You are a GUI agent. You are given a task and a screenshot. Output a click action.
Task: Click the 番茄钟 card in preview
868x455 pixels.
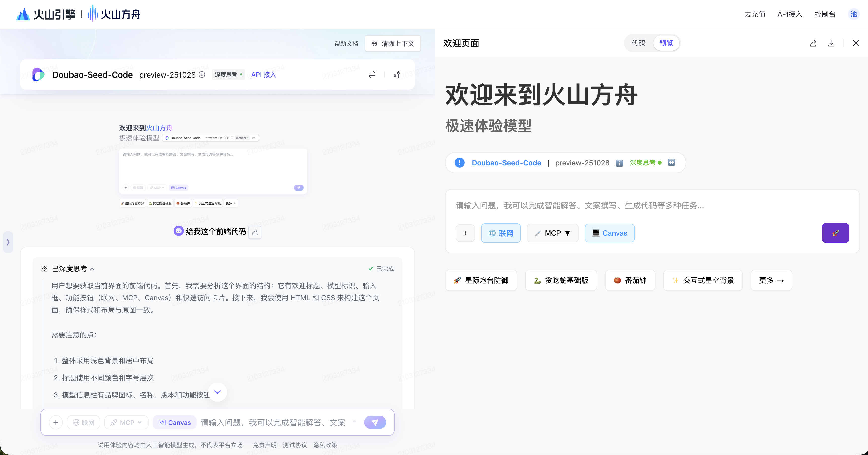pos(630,280)
